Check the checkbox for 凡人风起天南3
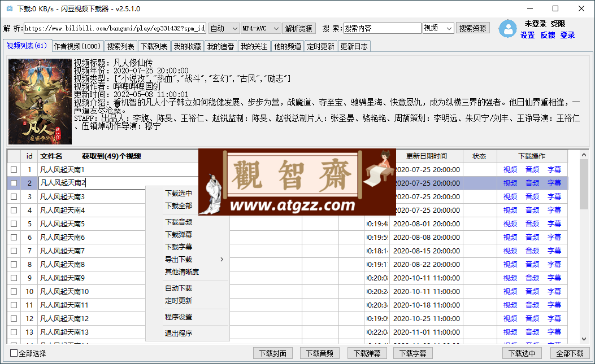Screen dimensions: 595x364 tap(14, 197)
